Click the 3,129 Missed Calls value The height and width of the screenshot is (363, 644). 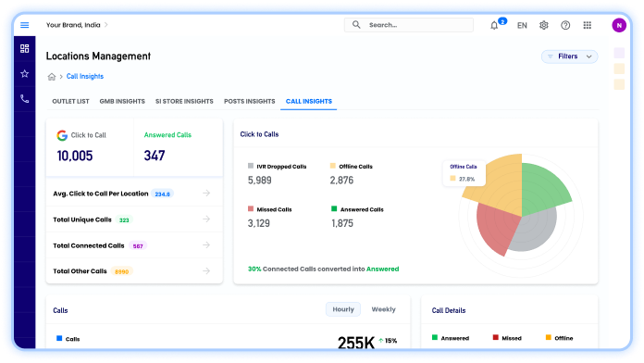tap(259, 224)
